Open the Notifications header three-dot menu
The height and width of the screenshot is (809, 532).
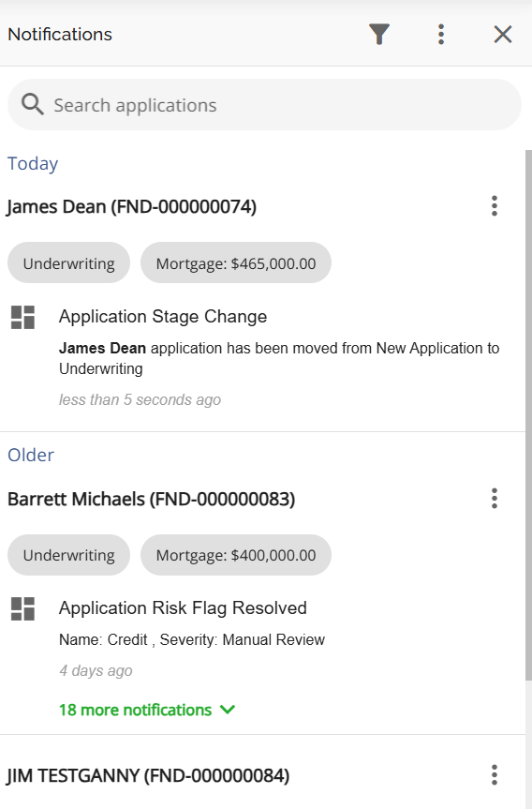(441, 35)
